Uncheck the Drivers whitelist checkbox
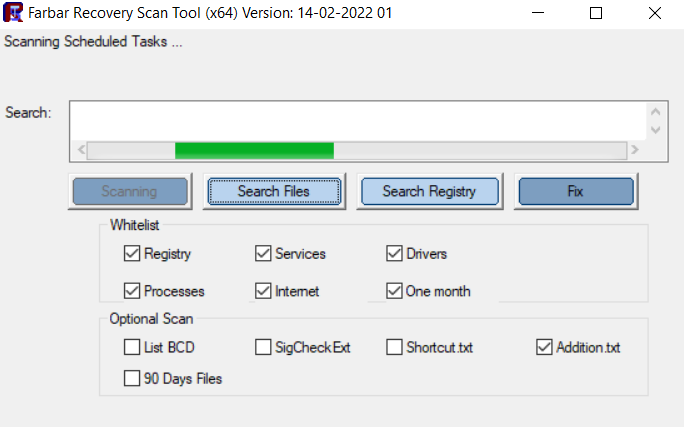 (x=394, y=253)
